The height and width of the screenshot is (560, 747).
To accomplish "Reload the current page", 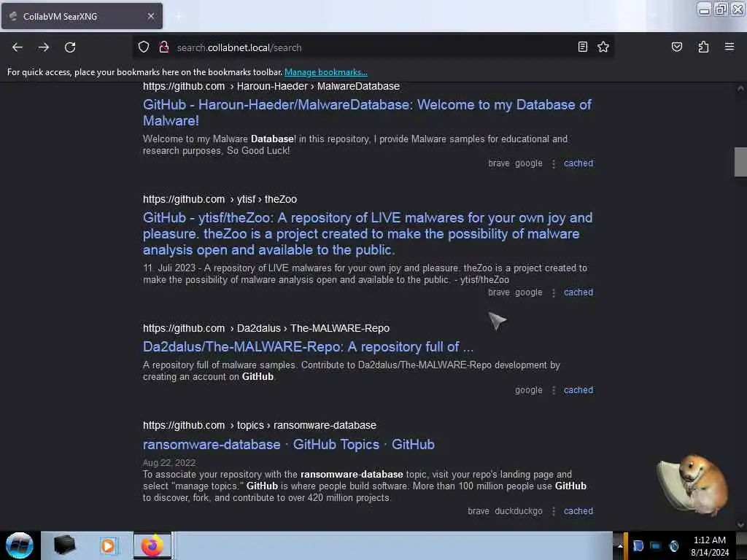I will coord(70,47).
